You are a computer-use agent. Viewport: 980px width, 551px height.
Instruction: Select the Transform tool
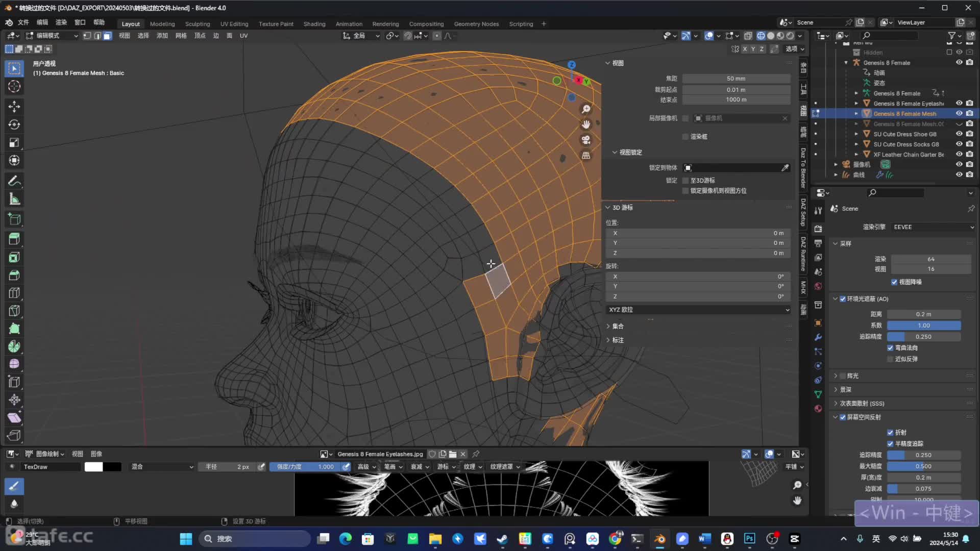pos(14,160)
